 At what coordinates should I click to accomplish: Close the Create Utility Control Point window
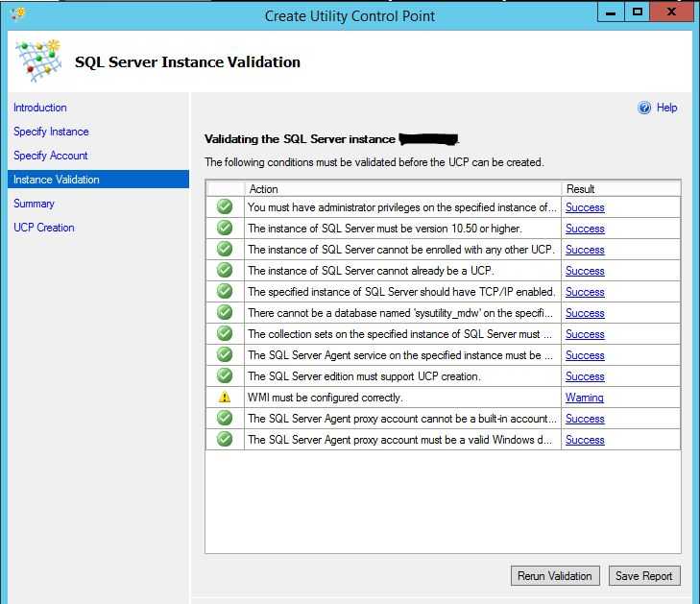(671, 12)
